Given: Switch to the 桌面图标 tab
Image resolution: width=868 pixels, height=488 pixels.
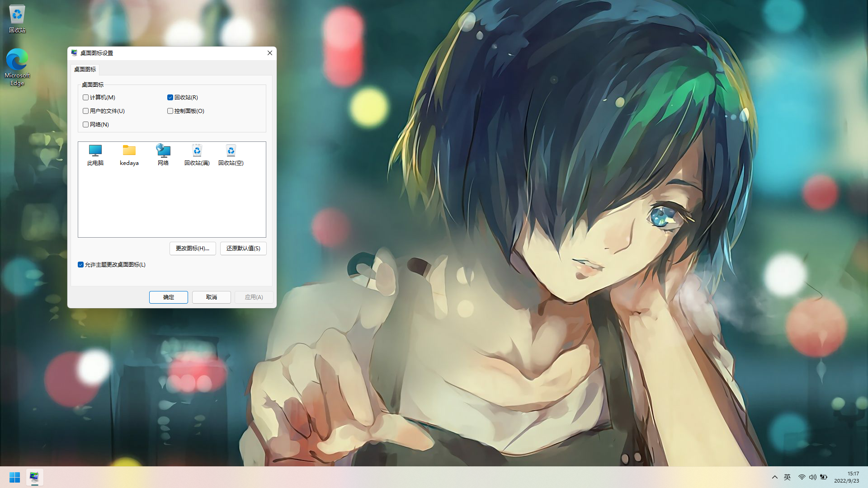Looking at the screenshot, I should (85, 69).
